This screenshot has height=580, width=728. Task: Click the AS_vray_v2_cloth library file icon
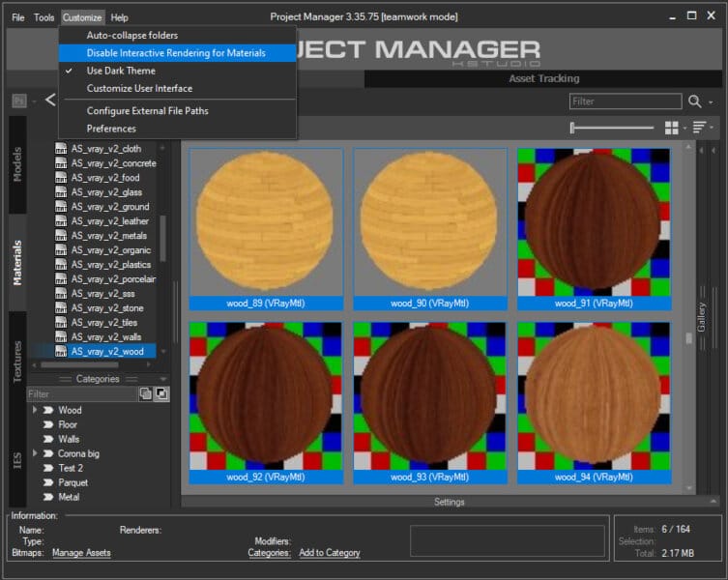[x=61, y=149]
